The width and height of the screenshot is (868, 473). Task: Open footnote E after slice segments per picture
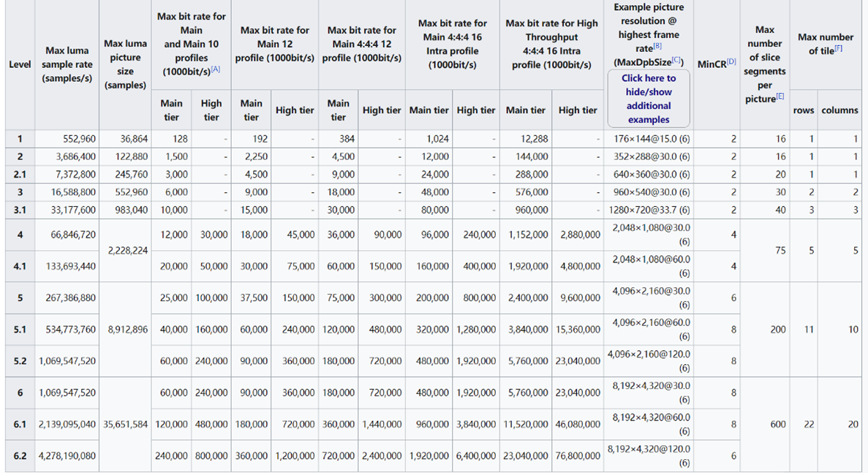pos(780,97)
